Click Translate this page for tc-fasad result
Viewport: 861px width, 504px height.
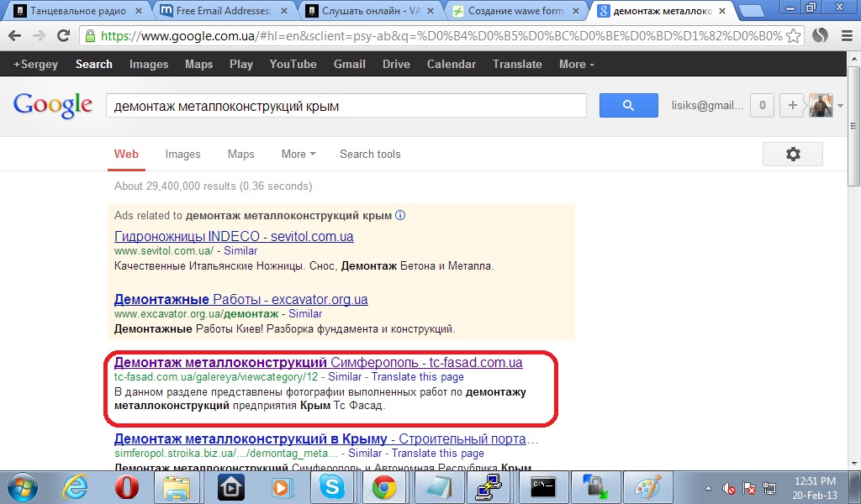418,377
